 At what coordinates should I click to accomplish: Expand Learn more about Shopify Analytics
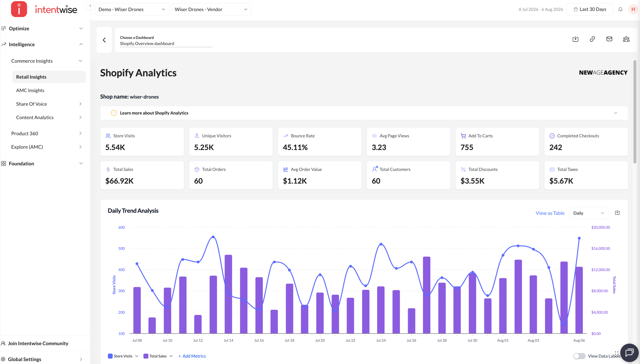pos(364,113)
